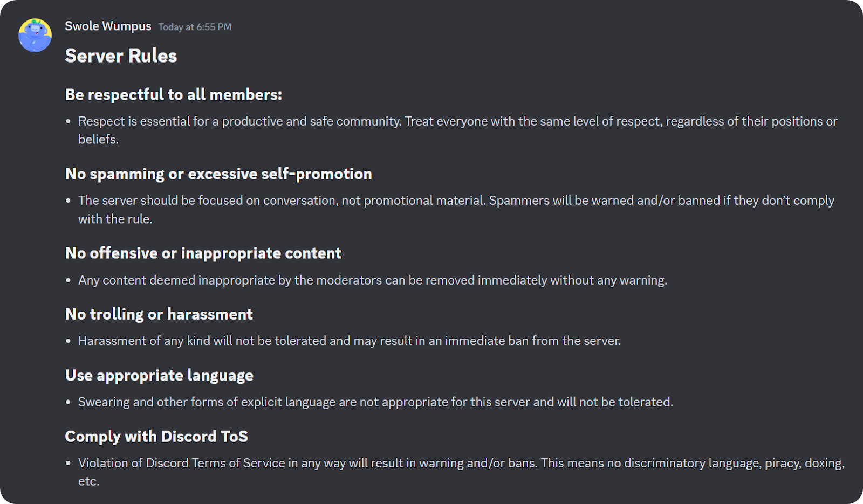The image size is (863, 504).
Task: Select the 'Comply with Discord ToS' heading
Action: point(156,437)
